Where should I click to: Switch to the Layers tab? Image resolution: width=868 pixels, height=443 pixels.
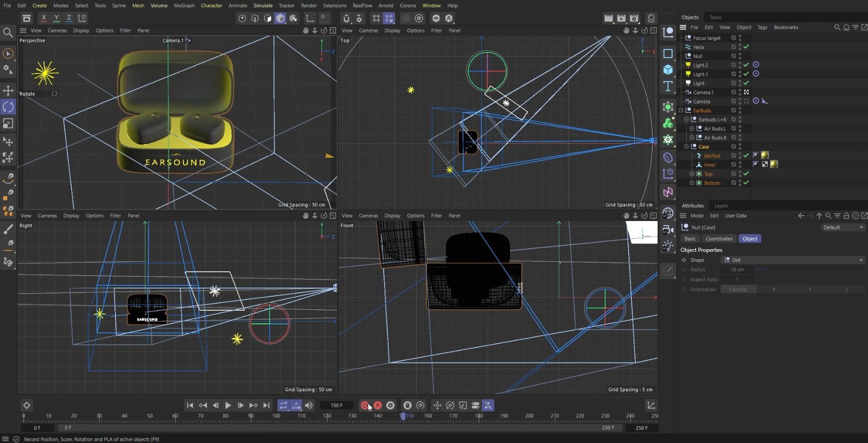721,206
